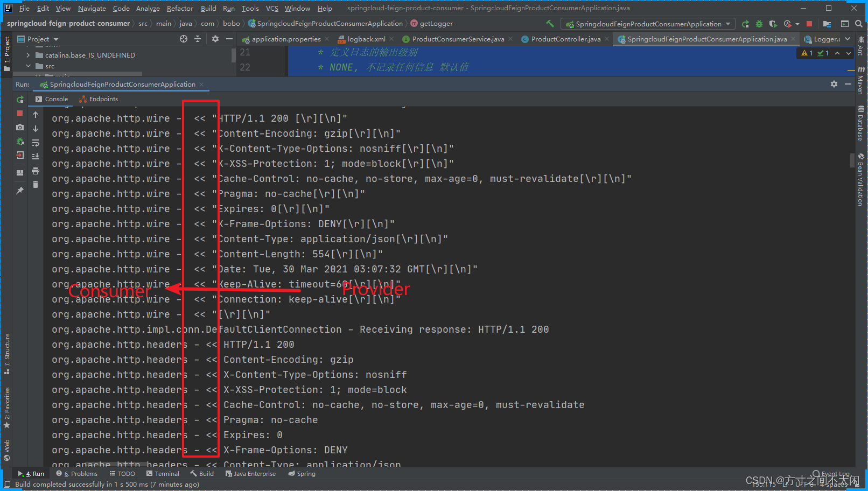This screenshot has height=491, width=868.
Task: Open the Terminal tool window
Action: pos(163,474)
